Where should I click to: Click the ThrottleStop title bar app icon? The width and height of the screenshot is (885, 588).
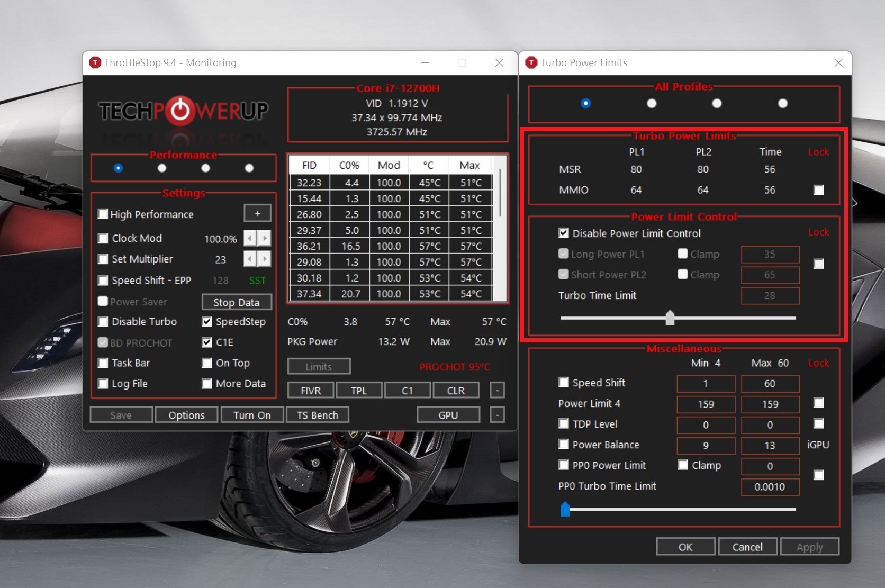click(95, 62)
